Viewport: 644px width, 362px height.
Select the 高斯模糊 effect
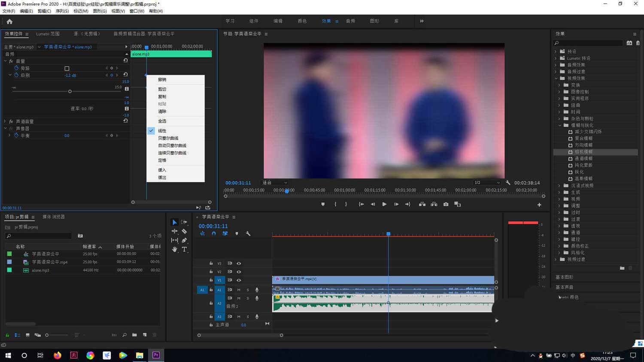tap(583, 178)
